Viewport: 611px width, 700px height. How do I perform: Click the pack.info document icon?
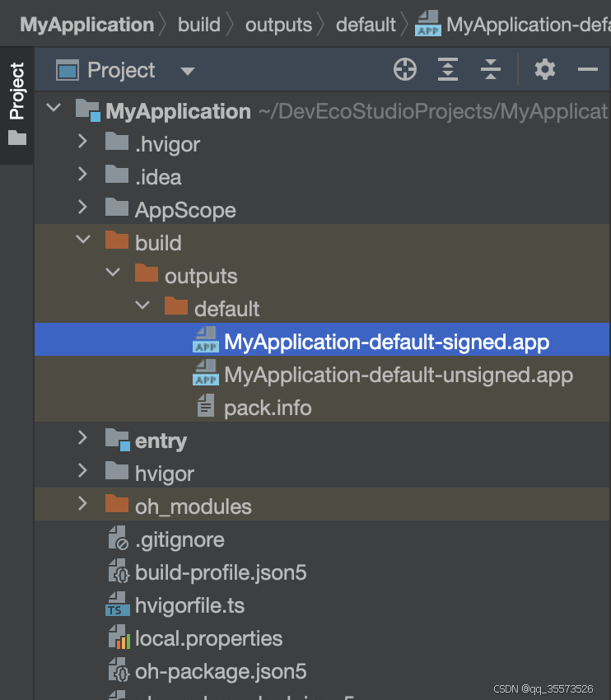(x=206, y=405)
